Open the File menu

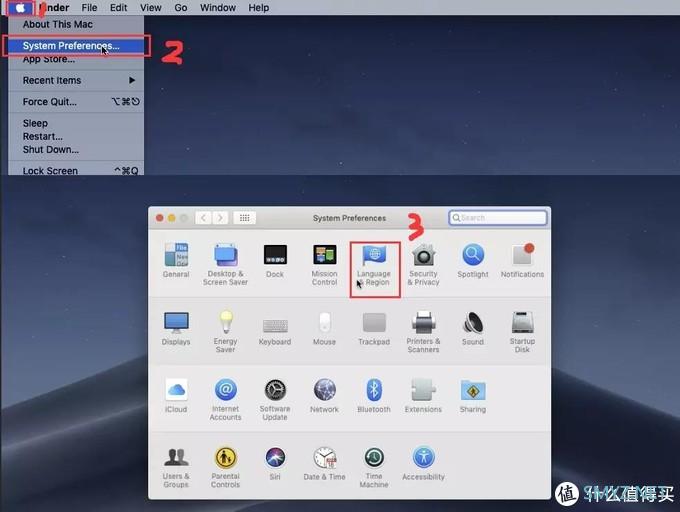[x=89, y=8]
